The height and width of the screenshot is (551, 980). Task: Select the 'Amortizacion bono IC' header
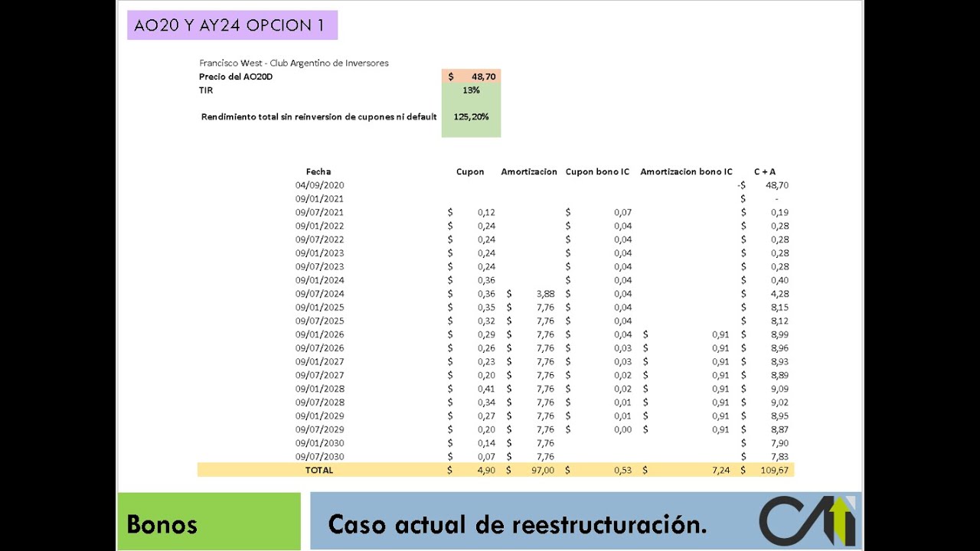pos(686,171)
